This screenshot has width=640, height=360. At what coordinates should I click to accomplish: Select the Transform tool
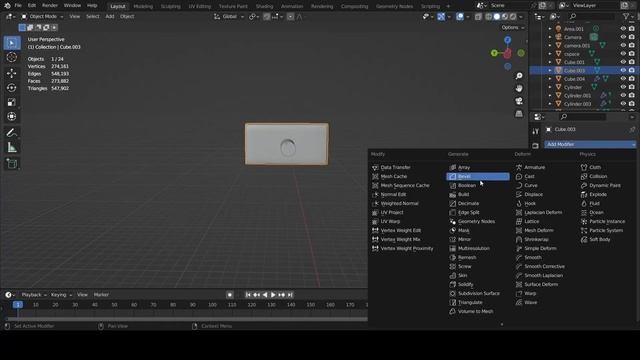(12, 117)
